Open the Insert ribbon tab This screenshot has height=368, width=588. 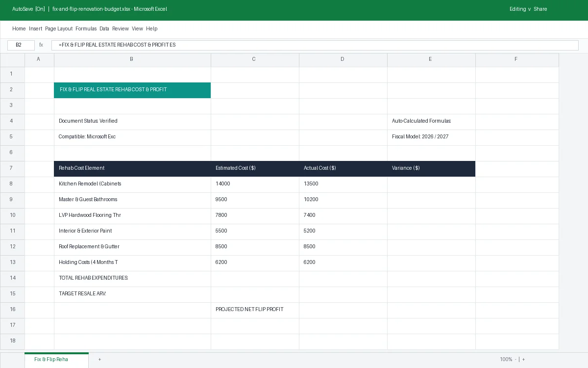[x=35, y=28]
